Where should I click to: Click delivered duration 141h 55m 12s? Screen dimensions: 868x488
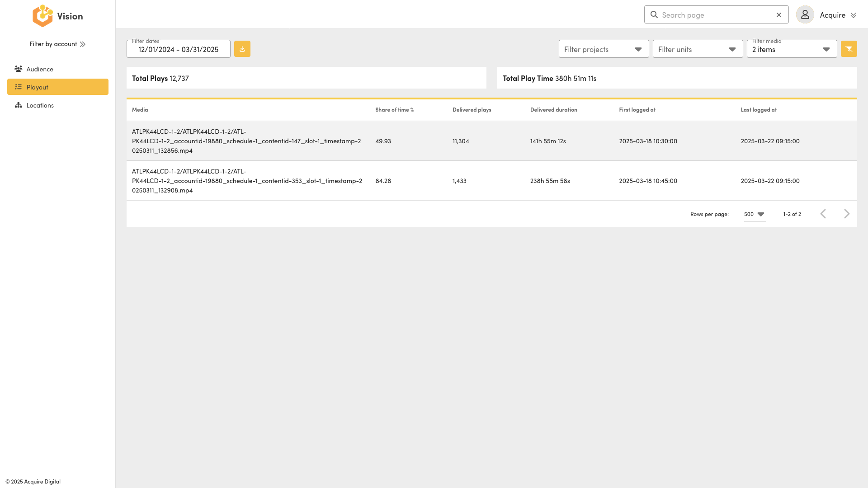click(x=548, y=141)
